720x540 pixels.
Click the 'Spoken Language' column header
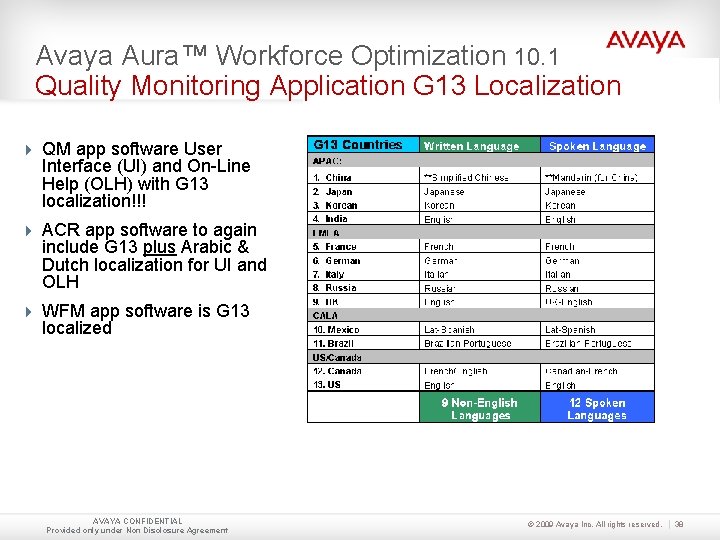coord(597,145)
